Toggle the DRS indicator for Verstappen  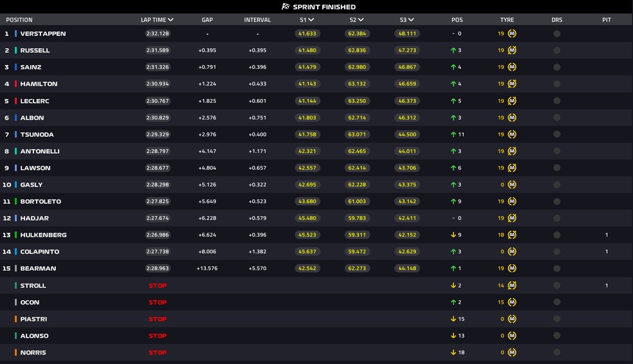(x=556, y=33)
